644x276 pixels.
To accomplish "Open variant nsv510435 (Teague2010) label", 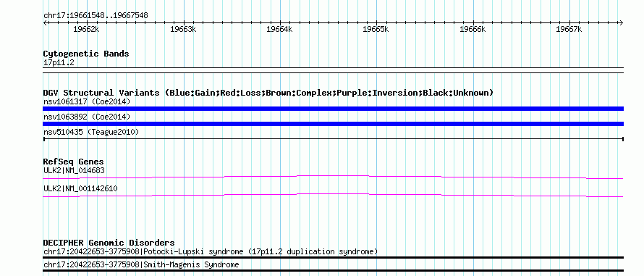I will point(91,133).
